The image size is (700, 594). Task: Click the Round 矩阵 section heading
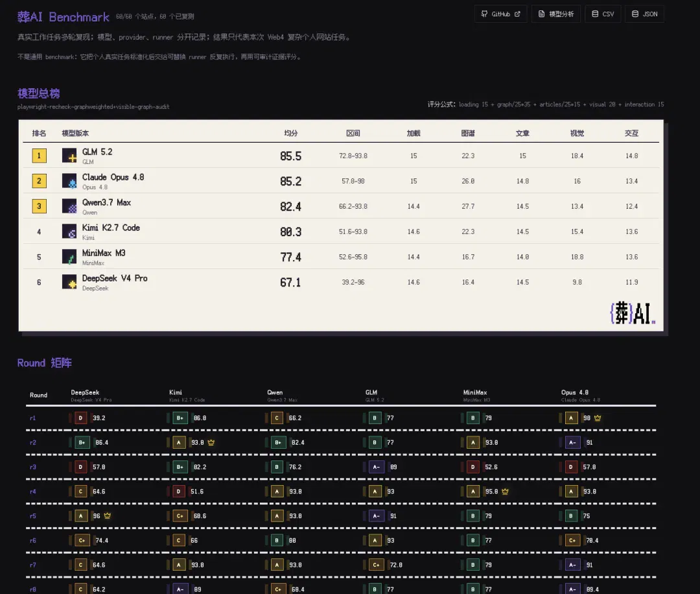coord(44,362)
